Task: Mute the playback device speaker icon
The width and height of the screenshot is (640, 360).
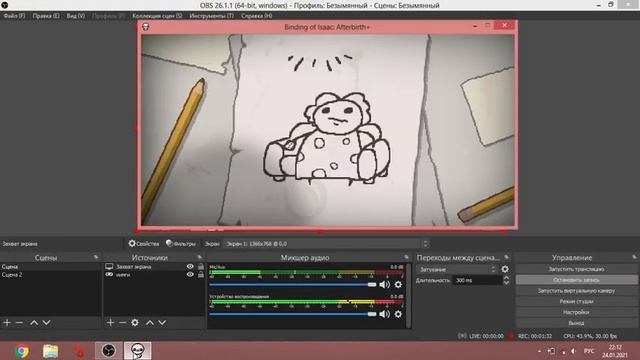Action: (x=384, y=314)
